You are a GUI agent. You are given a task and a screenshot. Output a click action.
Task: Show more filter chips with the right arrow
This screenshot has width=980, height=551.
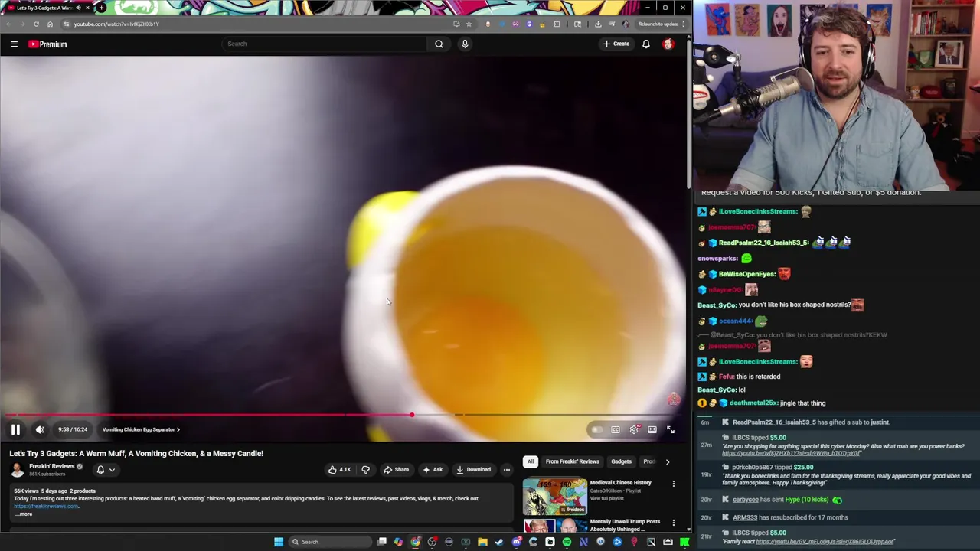pos(667,461)
